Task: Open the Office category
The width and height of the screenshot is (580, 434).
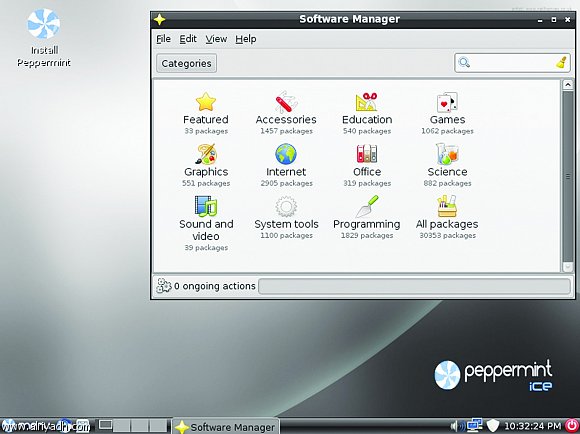Action: [x=367, y=165]
